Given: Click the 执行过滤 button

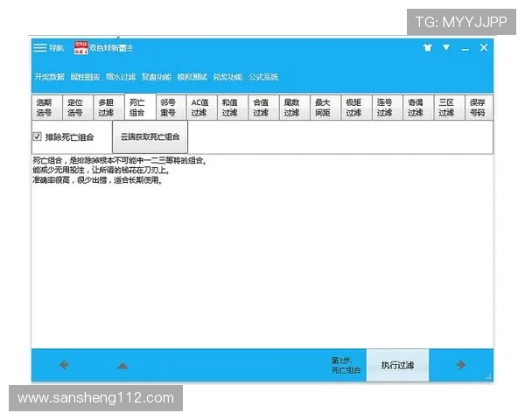Looking at the screenshot, I should pyautogui.click(x=398, y=365).
